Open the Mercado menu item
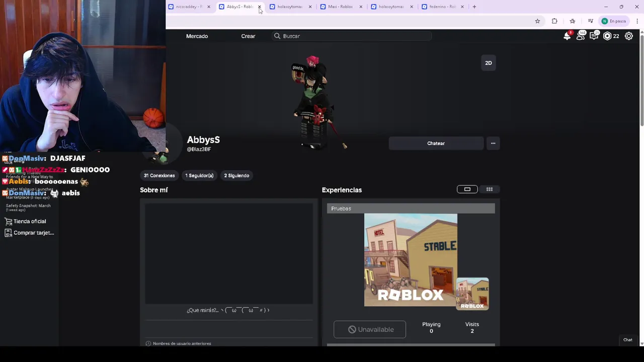Viewport: 644px width, 362px height. click(197, 36)
